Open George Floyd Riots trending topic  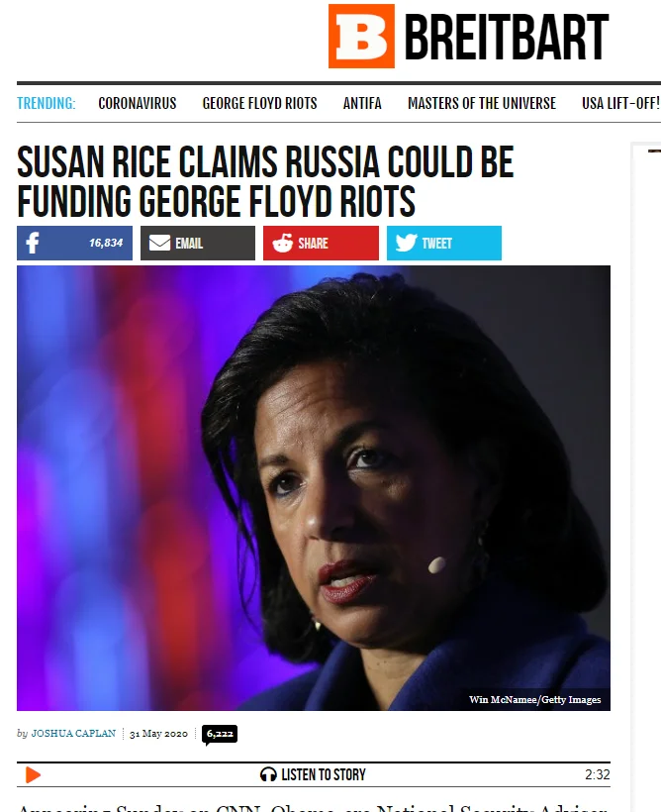(260, 104)
